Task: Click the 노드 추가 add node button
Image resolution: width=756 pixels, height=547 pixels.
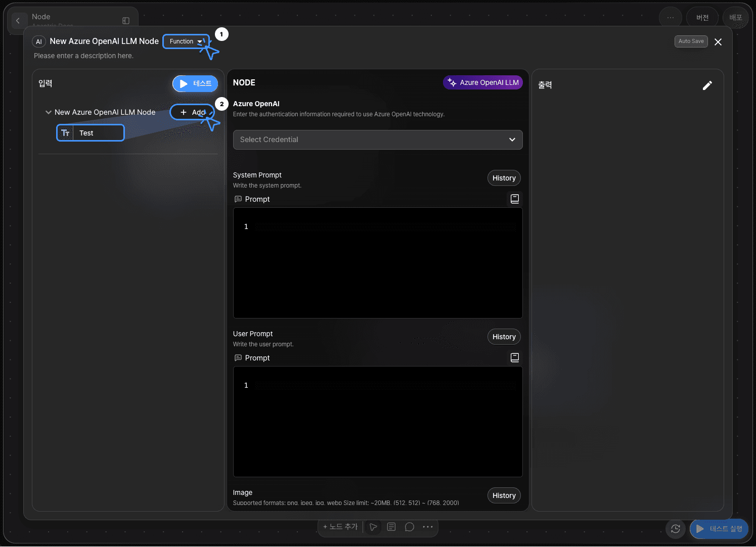Action: [340, 527]
